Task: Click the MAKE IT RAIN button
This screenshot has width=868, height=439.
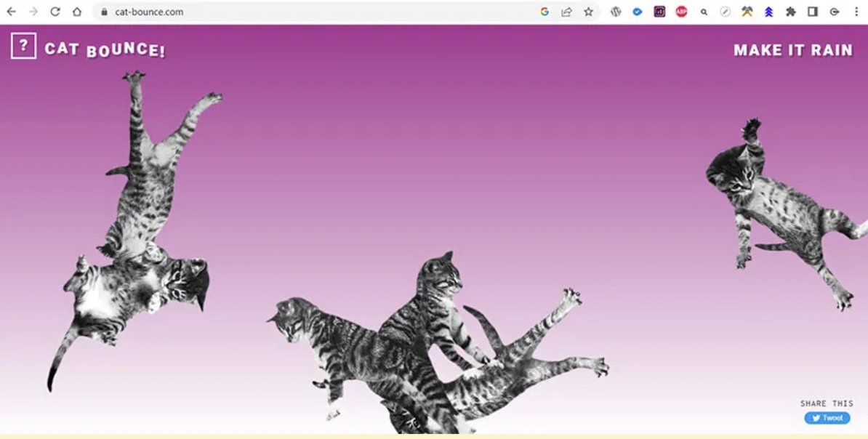Action: (x=793, y=49)
